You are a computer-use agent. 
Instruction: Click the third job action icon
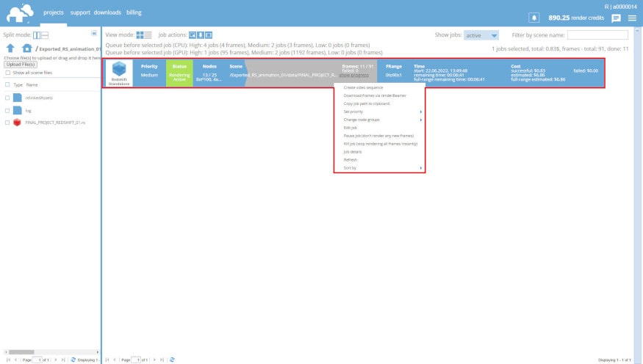[209, 35]
